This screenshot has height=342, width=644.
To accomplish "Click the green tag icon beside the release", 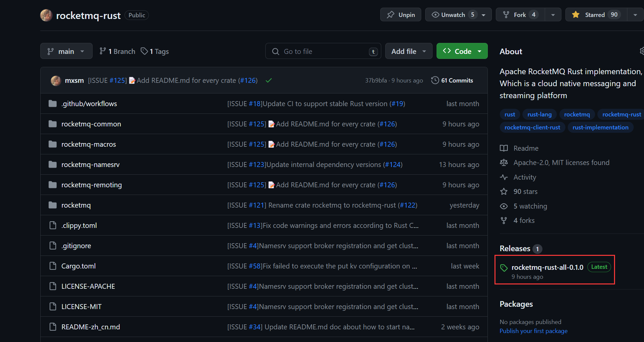I will tap(504, 268).
